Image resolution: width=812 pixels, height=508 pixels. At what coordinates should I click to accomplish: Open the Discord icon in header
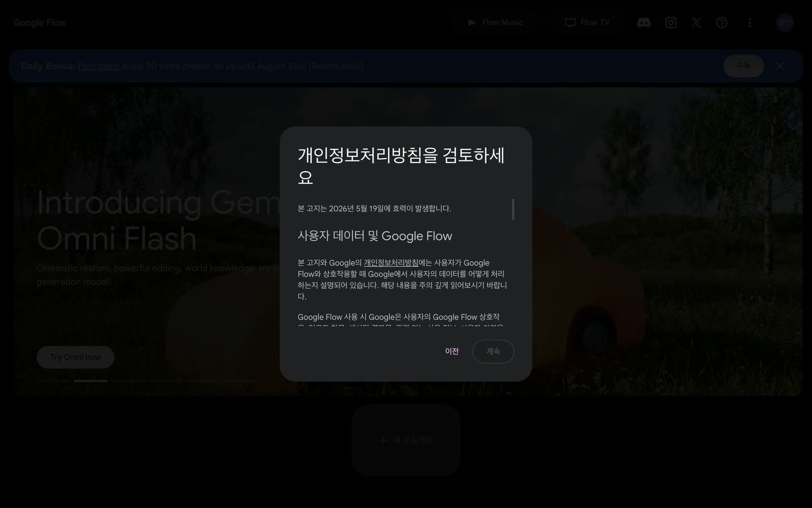click(644, 22)
